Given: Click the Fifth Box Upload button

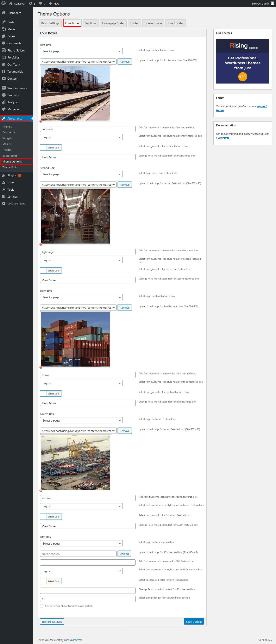Looking at the screenshot, I should click(x=124, y=554).
